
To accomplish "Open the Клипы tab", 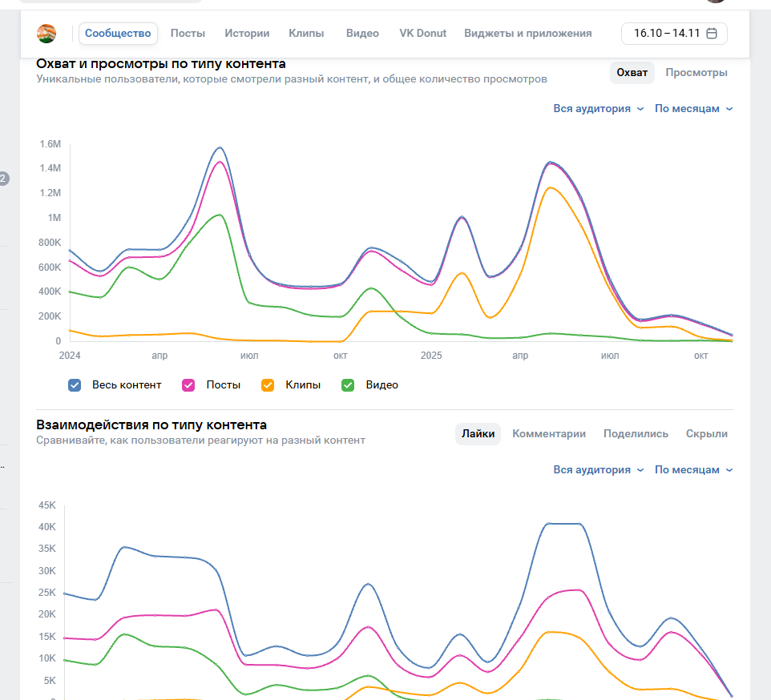I will (306, 34).
